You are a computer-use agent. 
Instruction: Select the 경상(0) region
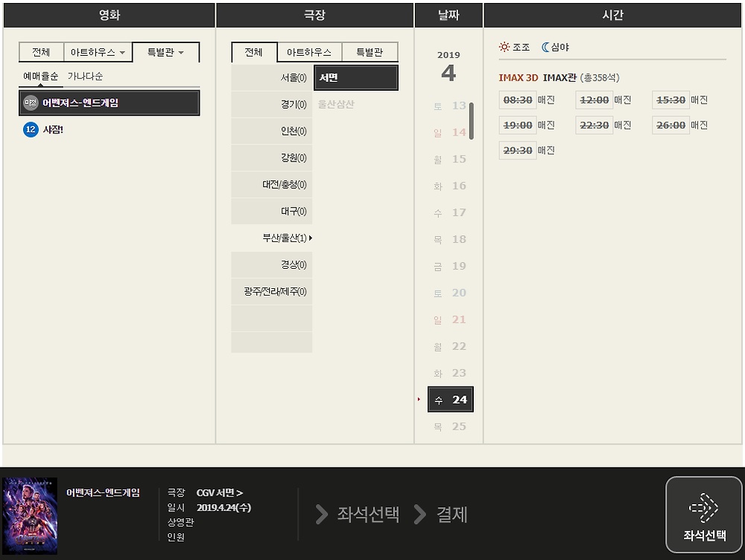[x=272, y=264]
